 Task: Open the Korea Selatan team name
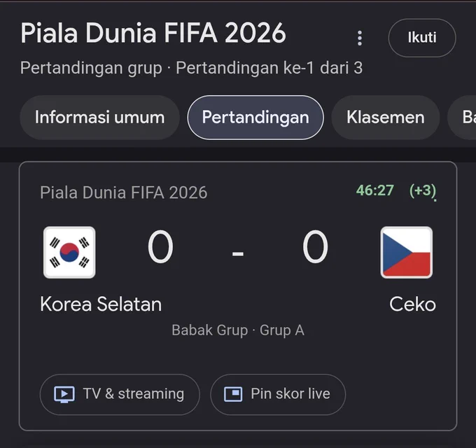[x=101, y=304]
